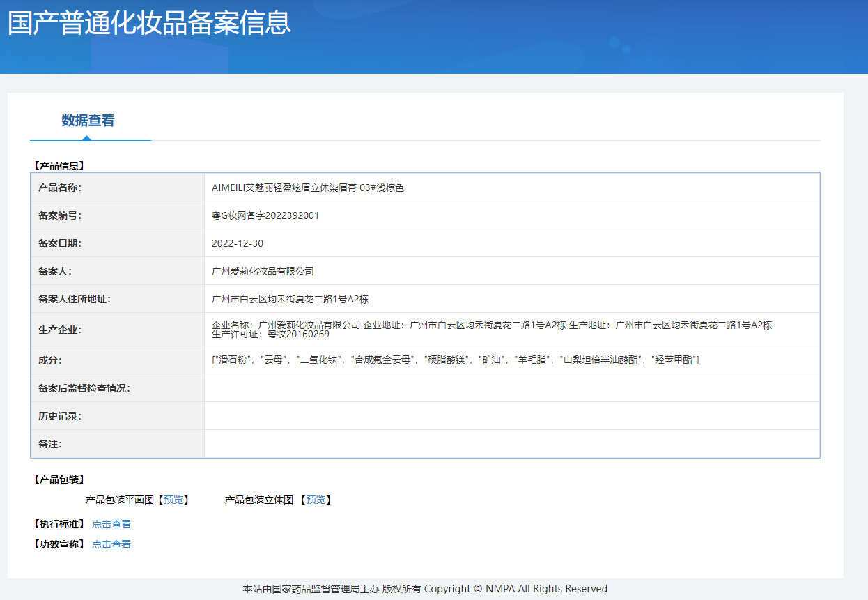868x600 pixels.
Task: Click the empty 备注 value cell
Action: pos(511,444)
